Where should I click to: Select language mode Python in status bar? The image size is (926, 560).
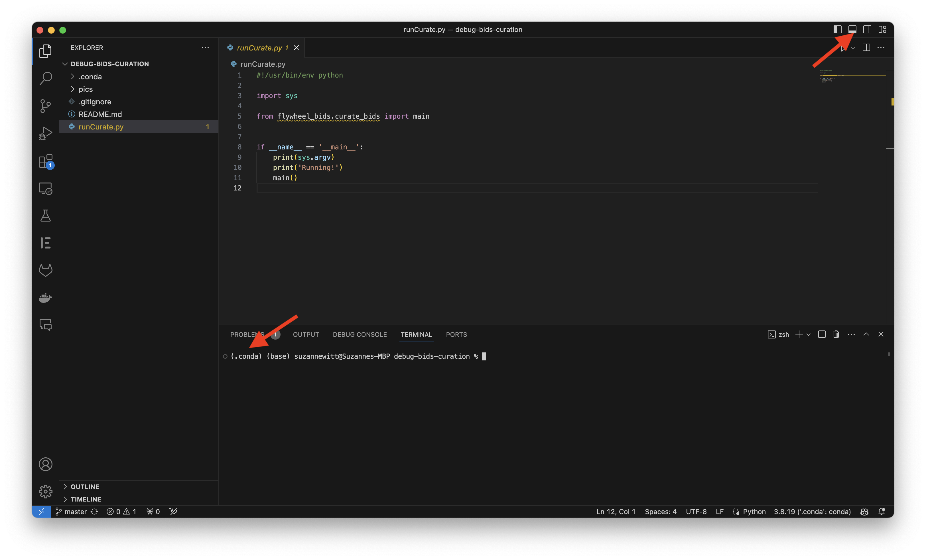coord(754,511)
